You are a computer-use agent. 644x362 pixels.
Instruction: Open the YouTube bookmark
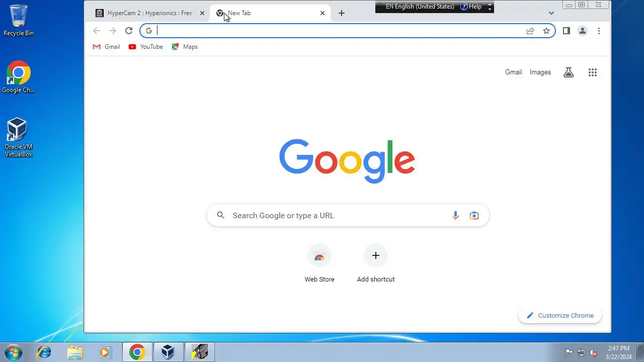146,47
